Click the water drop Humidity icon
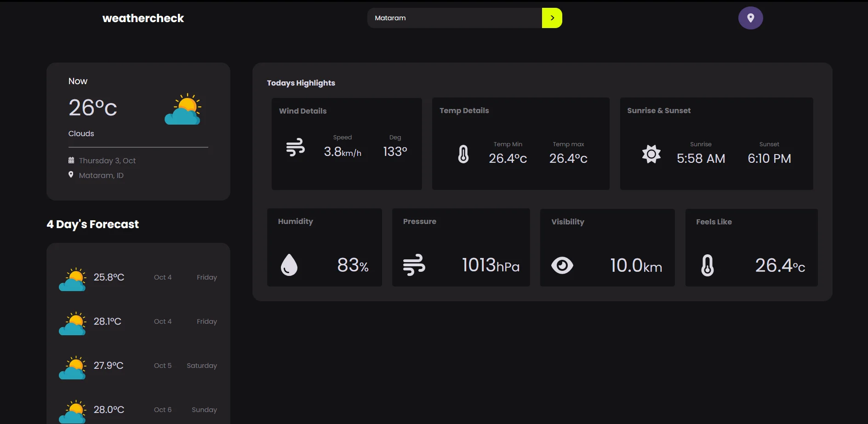The width and height of the screenshot is (868, 424). pyautogui.click(x=289, y=265)
